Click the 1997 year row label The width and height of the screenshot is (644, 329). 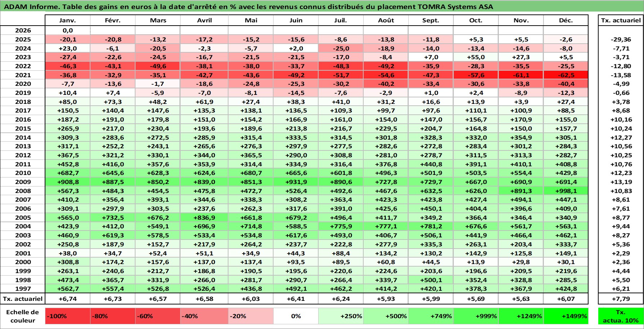point(23,289)
